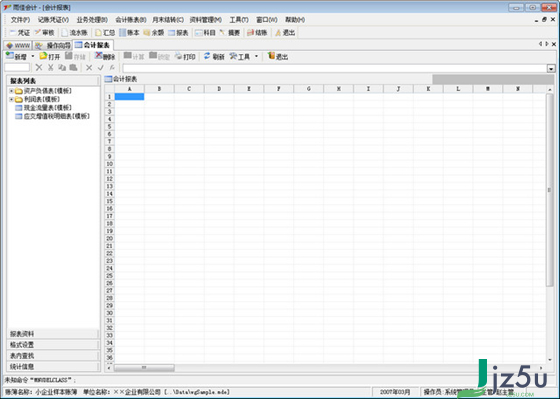Select row header 10 in the grid
This screenshot has height=399, width=560.
tap(110, 164)
